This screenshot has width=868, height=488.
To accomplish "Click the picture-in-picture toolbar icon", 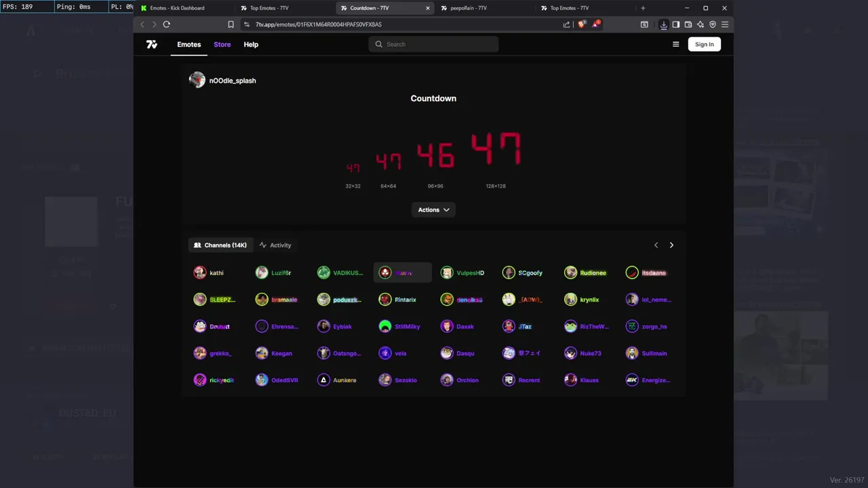I will (644, 24).
